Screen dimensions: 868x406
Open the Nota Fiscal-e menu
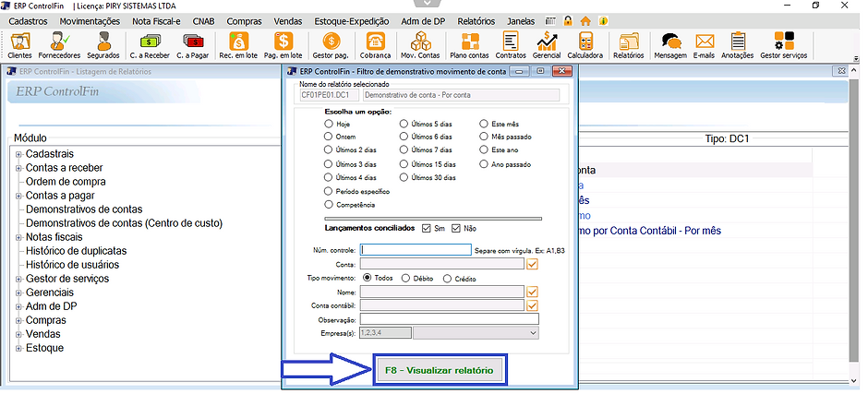156,21
